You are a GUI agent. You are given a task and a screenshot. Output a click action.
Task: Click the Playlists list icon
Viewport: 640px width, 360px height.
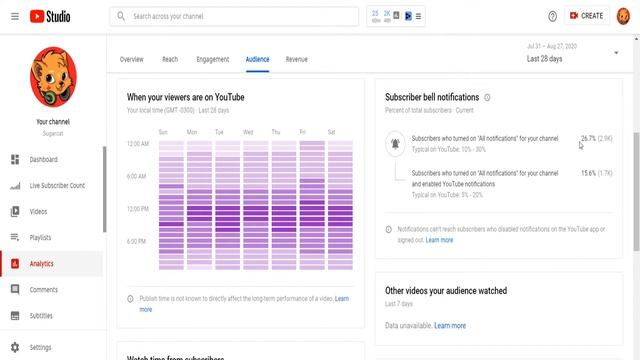click(x=15, y=237)
